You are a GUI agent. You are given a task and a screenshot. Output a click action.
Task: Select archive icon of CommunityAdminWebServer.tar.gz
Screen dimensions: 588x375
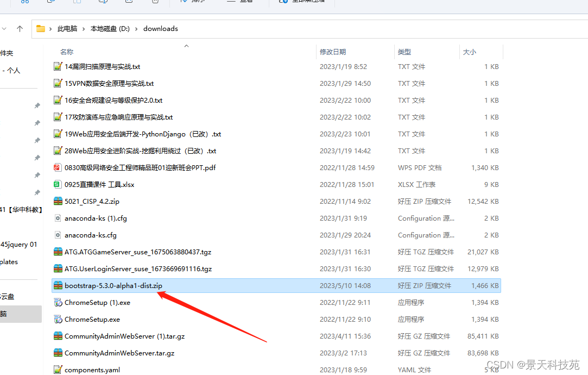point(58,353)
